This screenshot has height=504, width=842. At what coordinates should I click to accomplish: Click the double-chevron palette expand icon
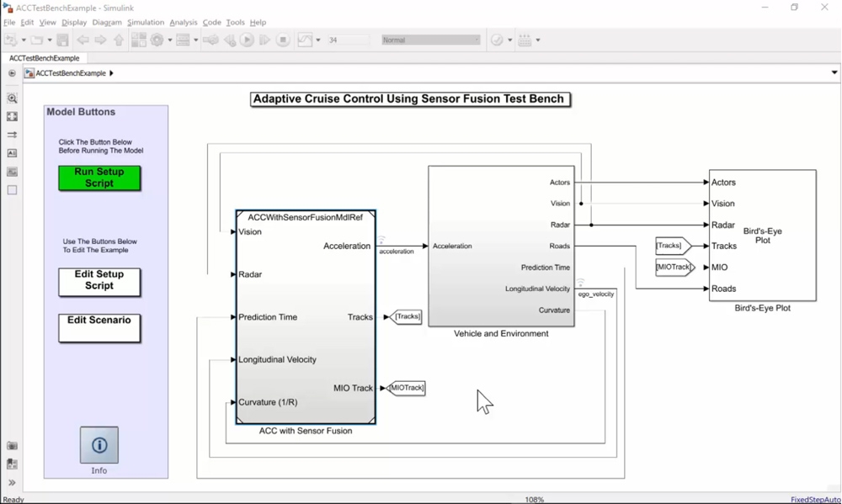12,482
